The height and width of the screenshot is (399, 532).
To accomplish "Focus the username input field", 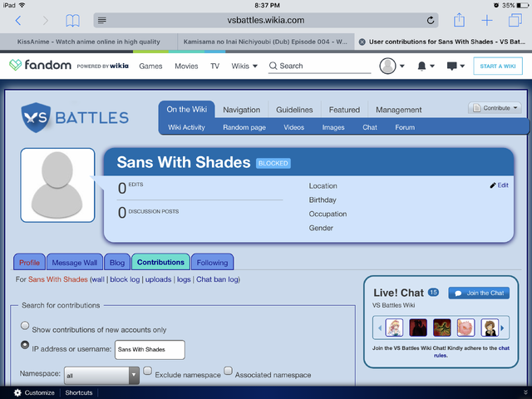I will click(150, 349).
